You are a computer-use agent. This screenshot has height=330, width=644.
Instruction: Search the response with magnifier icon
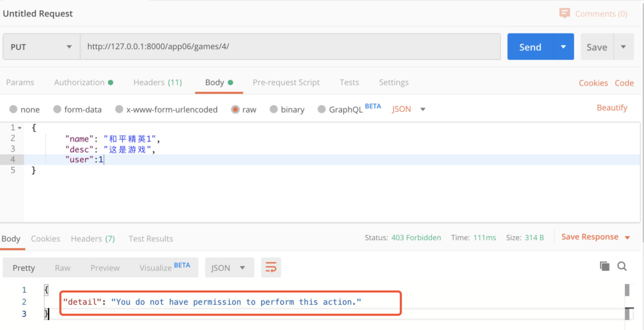[622, 267]
